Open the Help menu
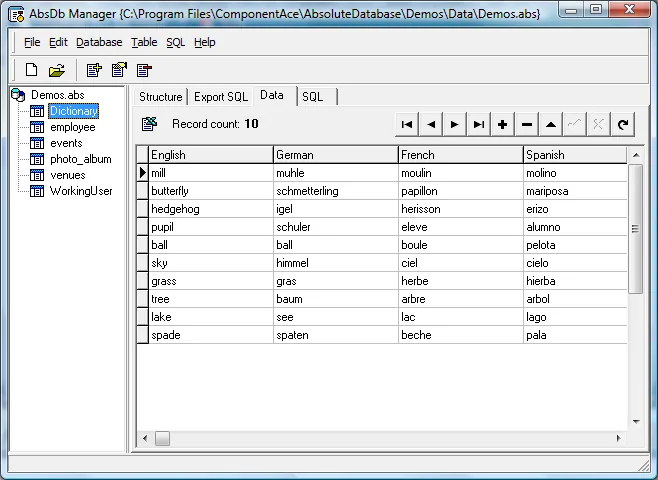Screen dimensions: 658x480 tap(205, 42)
